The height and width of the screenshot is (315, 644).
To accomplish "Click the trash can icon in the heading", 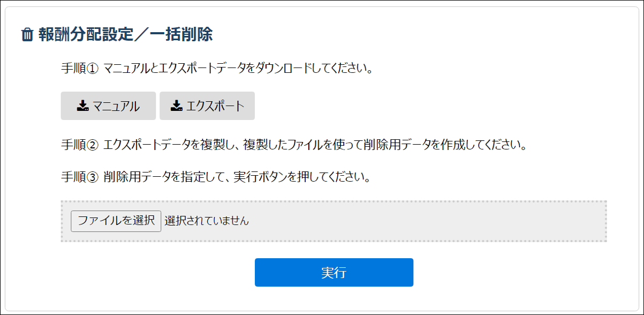I will click(27, 35).
